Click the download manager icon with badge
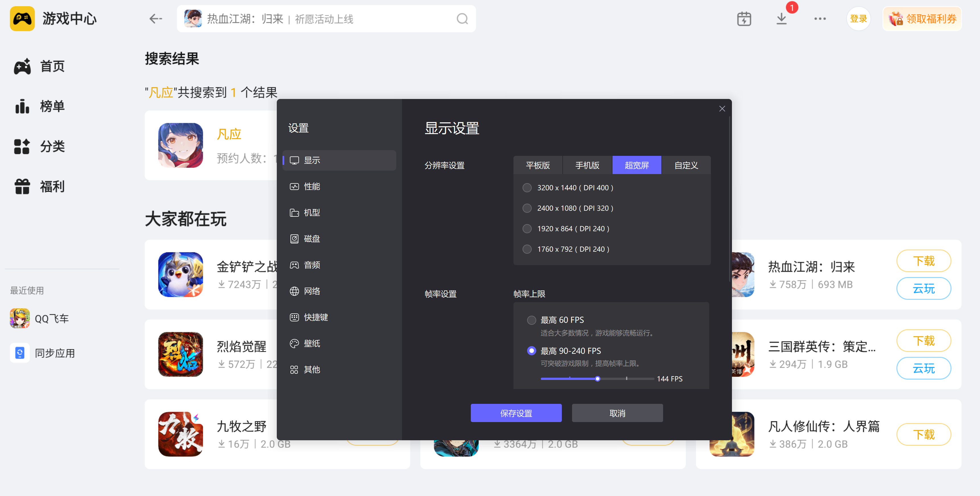Image resolution: width=980 pixels, height=496 pixels. click(x=781, y=18)
